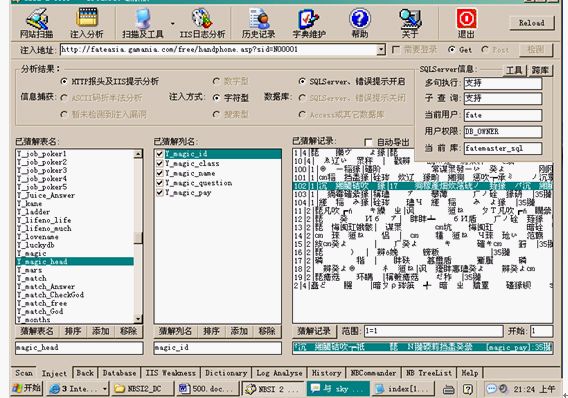Open the 帮助 help icon
This screenshot has height=398, width=568.
pos(359,23)
